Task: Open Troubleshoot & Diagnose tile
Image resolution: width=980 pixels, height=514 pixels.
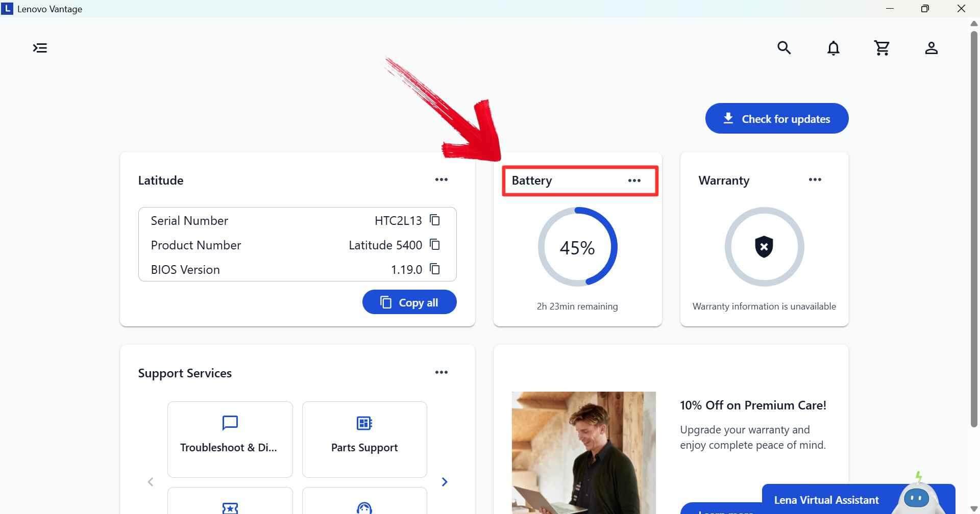Action: (230, 440)
